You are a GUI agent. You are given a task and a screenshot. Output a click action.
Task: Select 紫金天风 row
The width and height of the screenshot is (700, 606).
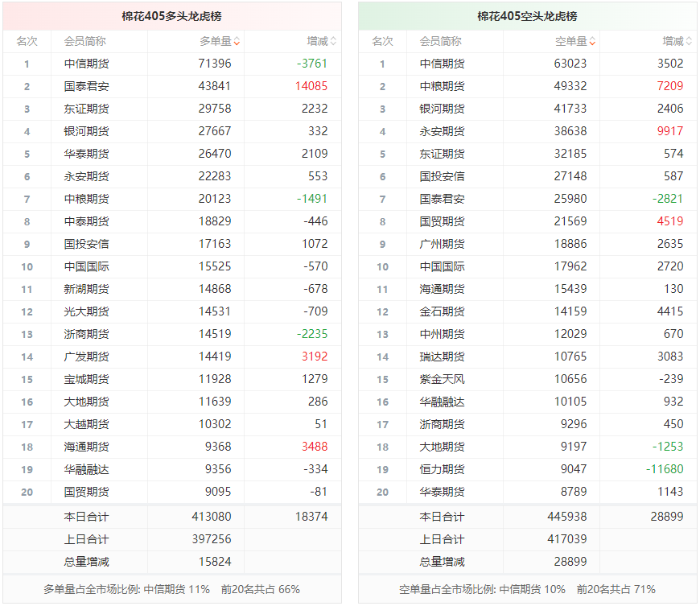[x=528, y=380]
